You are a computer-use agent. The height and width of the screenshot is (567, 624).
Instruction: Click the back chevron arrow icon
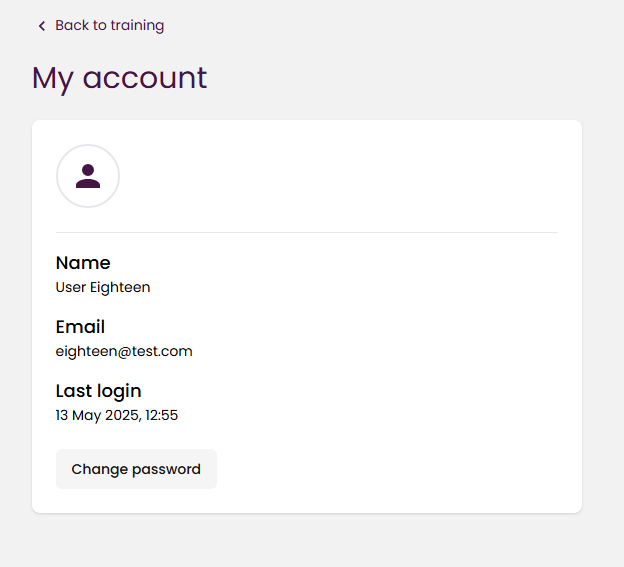tap(42, 26)
